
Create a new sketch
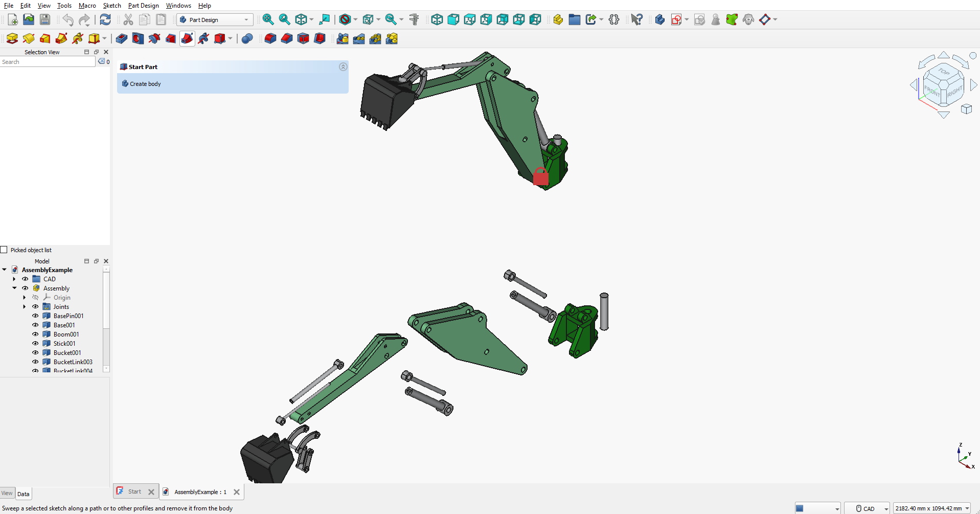(x=676, y=19)
